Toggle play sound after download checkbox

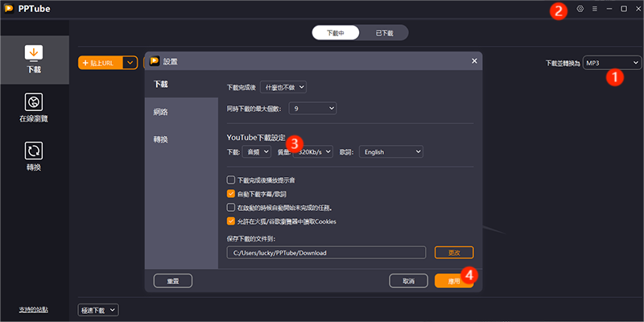(231, 180)
